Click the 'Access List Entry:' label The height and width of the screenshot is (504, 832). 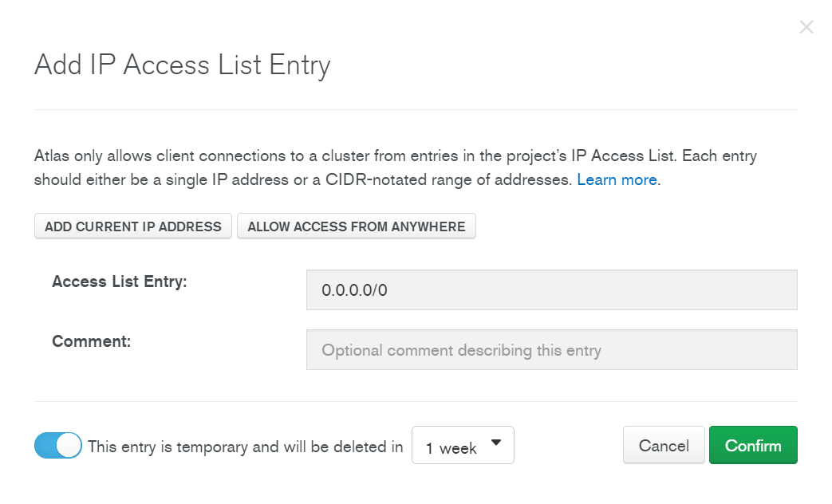[x=120, y=281]
